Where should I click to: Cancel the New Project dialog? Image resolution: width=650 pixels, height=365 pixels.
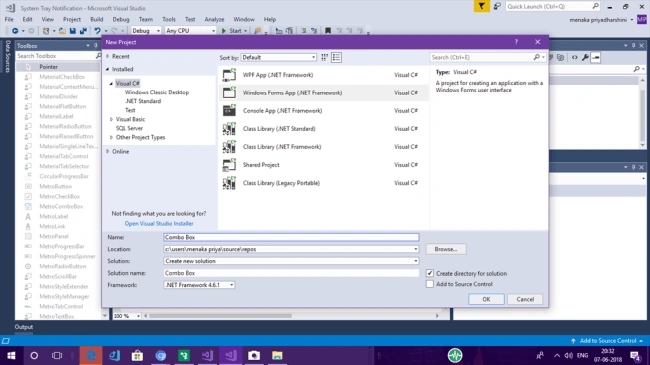click(x=525, y=299)
